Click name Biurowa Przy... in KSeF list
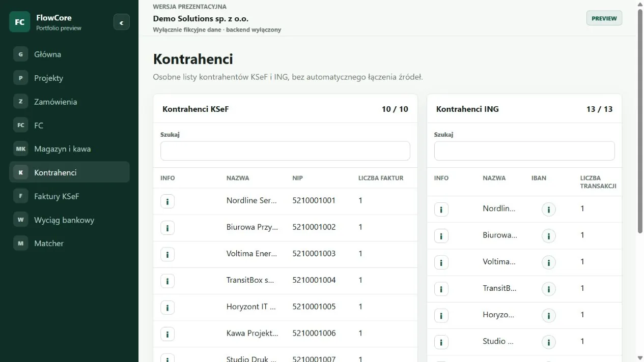Image resolution: width=644 pixels, height=362 pixels. [253, 227]
